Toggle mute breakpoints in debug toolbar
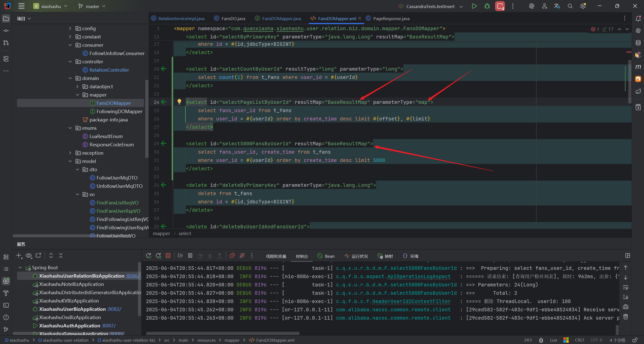Image resolution: width=644 pixels, height=344 pixels. tap(242, 256)
